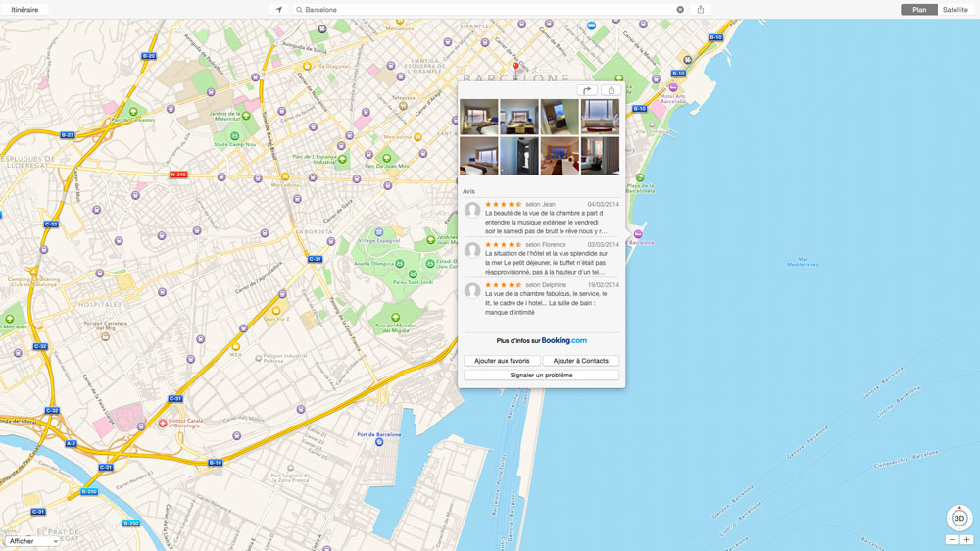Click the red map pin above the popup
Screen dimensions: 980x551
[516, 68]
